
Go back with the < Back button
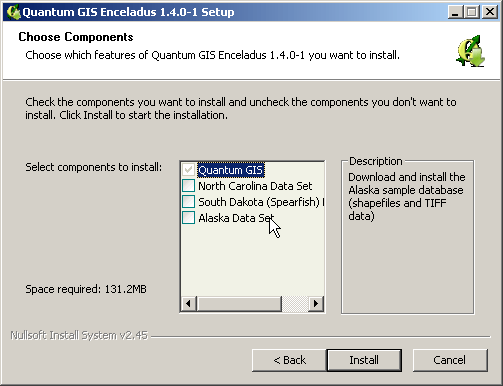[x=289, y=360]
